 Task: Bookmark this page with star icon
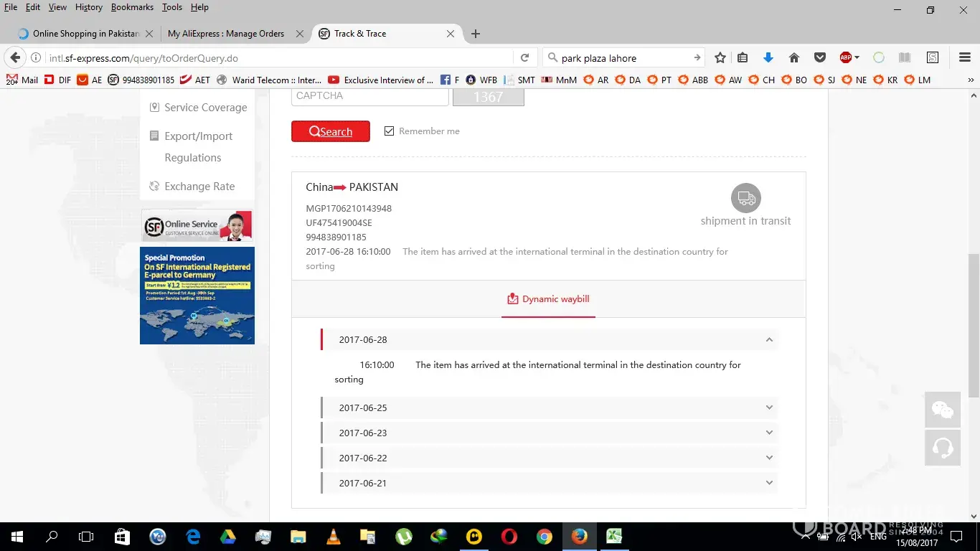coord(720,58)
